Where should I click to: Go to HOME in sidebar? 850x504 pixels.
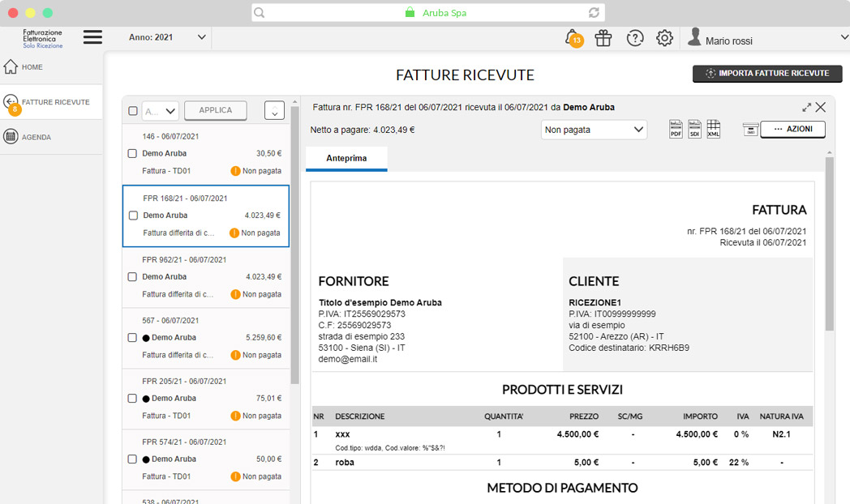pos(32,67)
